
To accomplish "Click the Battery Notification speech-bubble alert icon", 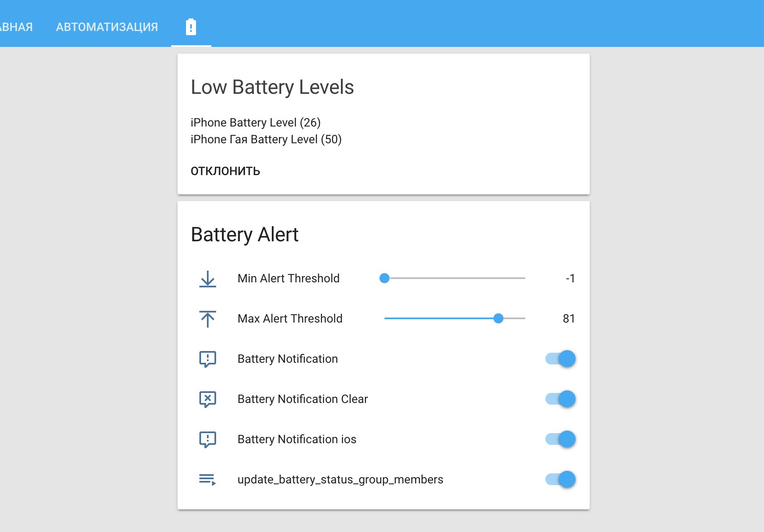I will pos(207,359).
